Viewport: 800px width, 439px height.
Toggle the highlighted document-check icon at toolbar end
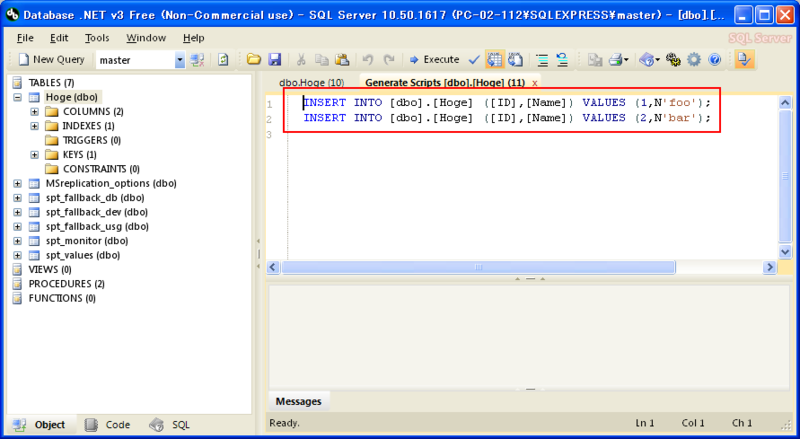pos(744,60)
